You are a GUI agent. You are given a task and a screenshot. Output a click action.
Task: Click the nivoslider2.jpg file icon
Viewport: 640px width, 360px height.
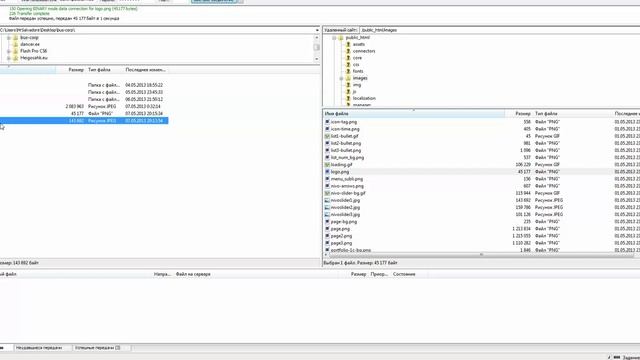[327, 207]
